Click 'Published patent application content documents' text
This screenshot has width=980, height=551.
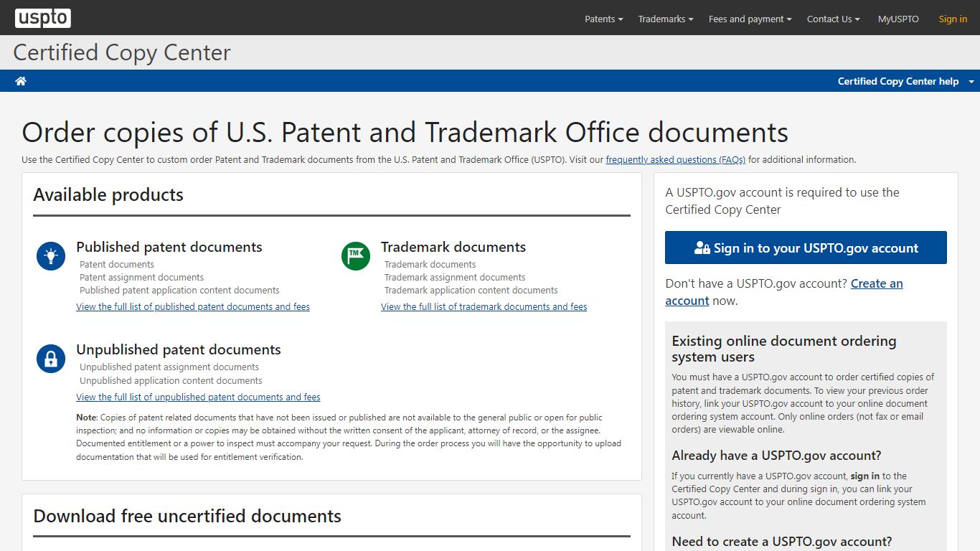179,291
